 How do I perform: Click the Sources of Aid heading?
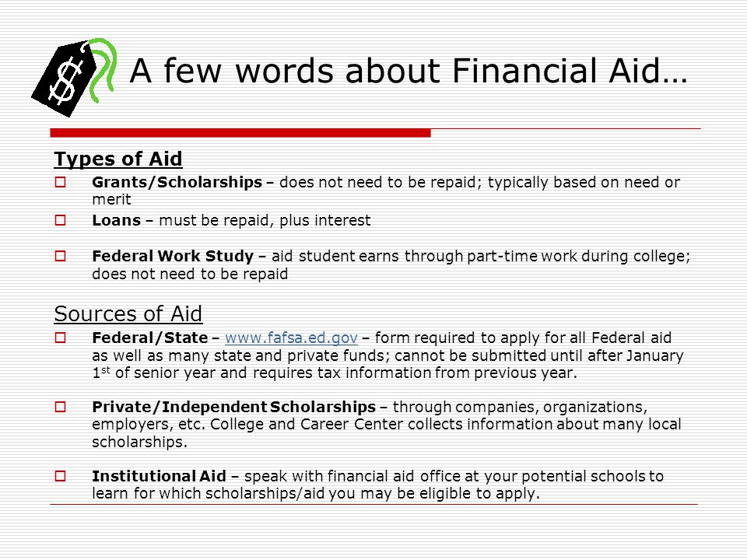click(x=128, y=313)
